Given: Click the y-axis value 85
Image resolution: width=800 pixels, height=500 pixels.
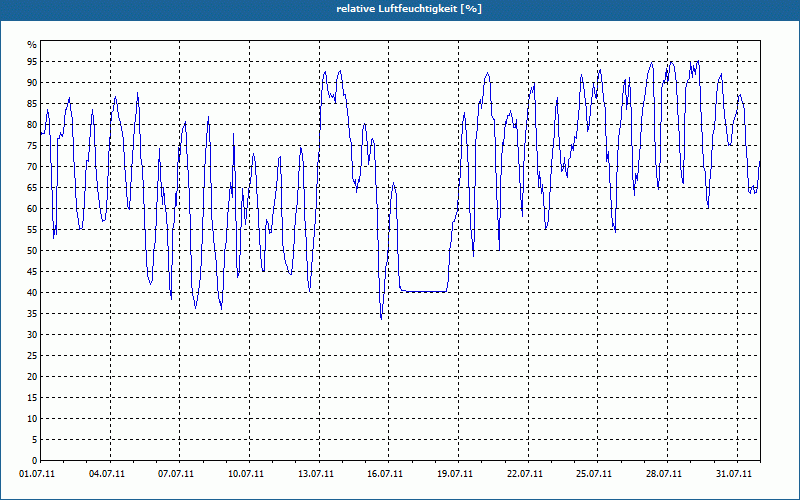Looking at the screenshot, I should 32,104.
